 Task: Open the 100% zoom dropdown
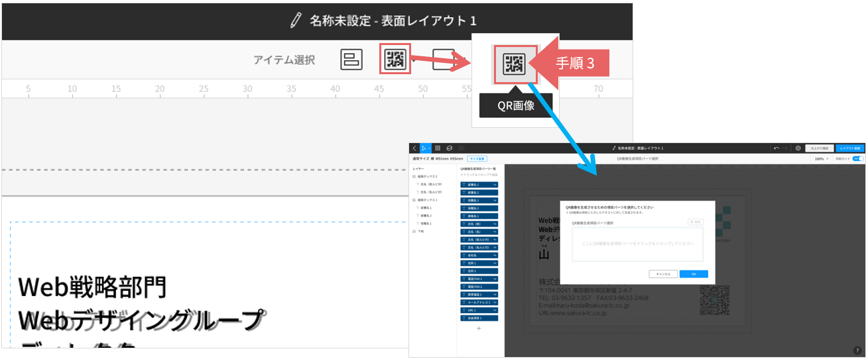[822, 159]
